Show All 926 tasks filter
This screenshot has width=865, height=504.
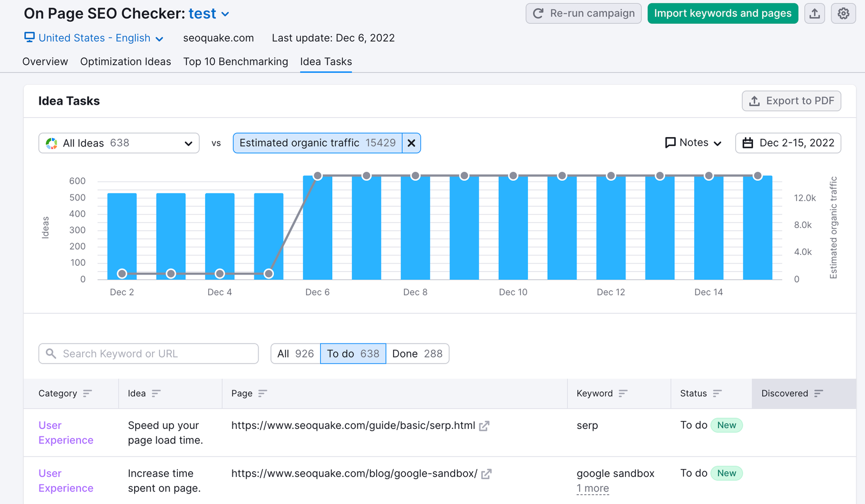[295, 354]
